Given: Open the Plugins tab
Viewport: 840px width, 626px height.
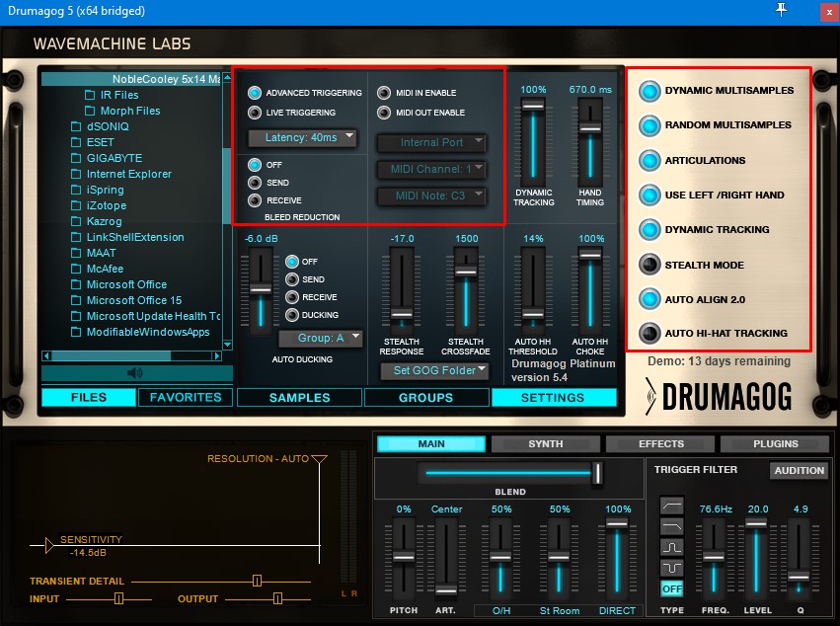Looking at the screenshot, I should tap(776, 443).
